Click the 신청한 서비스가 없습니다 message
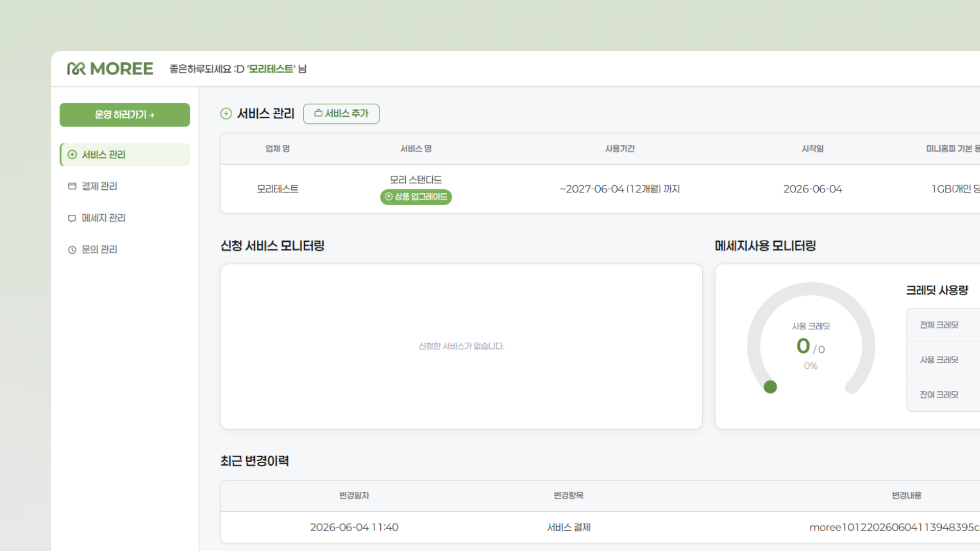 [x=461, y=346]
